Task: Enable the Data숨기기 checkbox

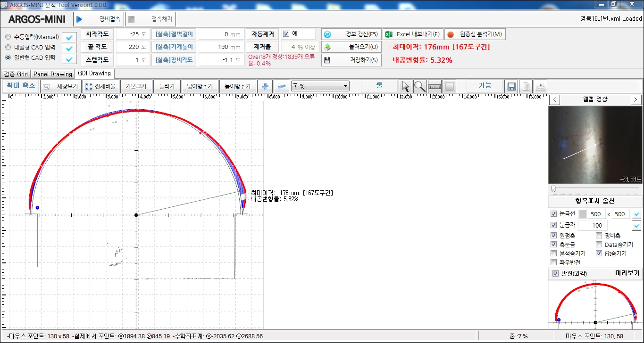Action: tap(599, 245)
